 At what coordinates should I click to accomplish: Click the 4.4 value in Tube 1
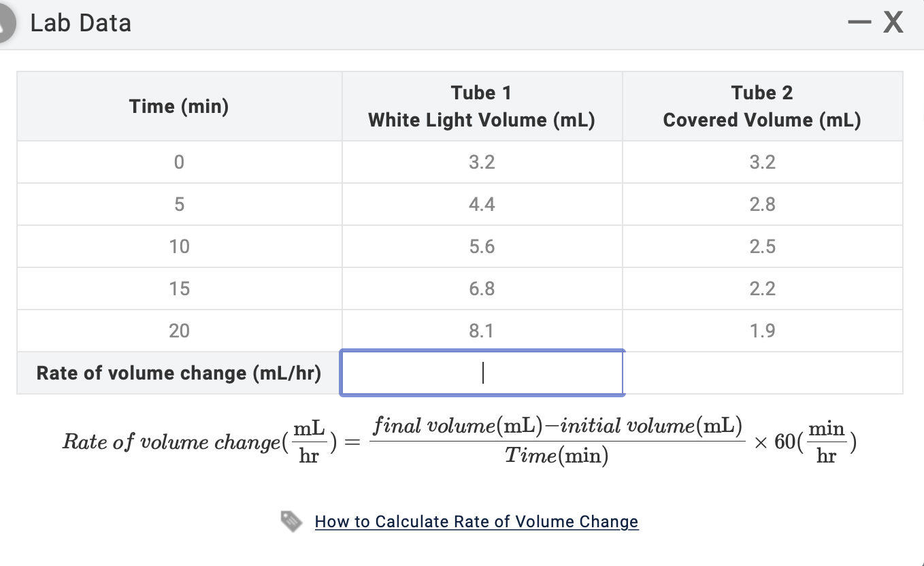point(482,204)
